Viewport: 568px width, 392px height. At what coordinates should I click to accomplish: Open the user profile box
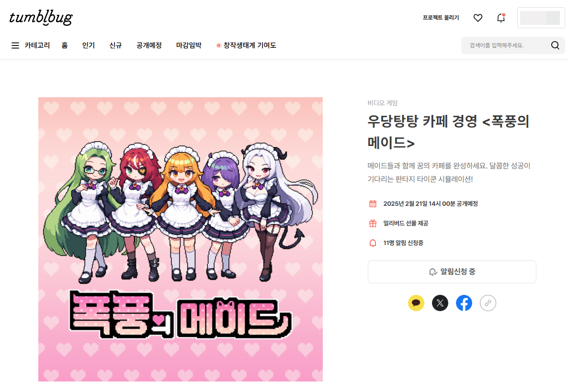tap(541, 18)
